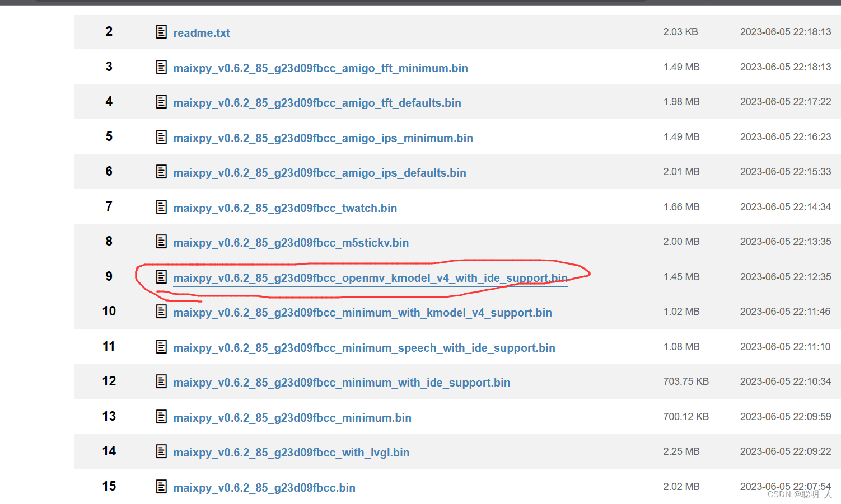Click the timestamp 2023-06-05 22:11:10
Image resolution: width=841 pixels, height=504 pixels.
point(786,347)
